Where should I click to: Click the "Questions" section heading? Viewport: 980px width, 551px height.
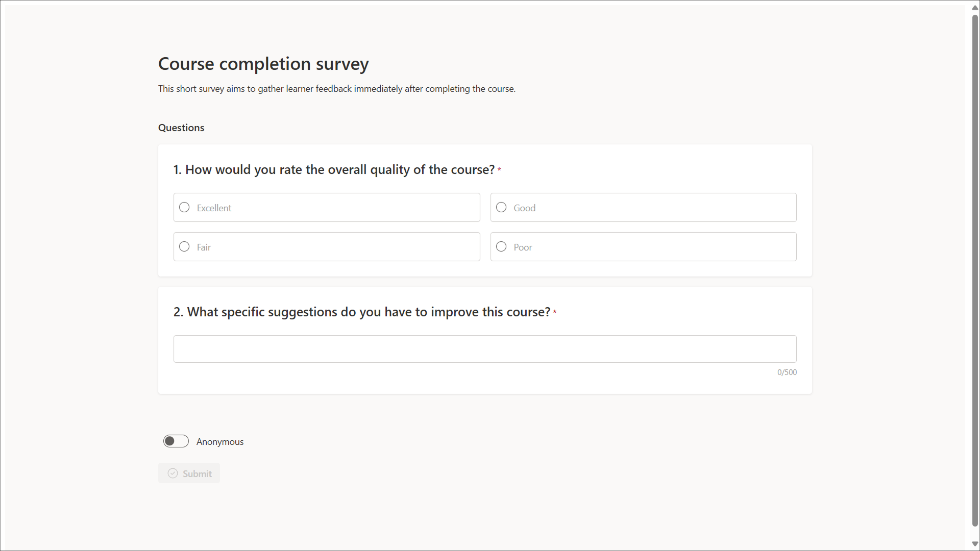181,128
